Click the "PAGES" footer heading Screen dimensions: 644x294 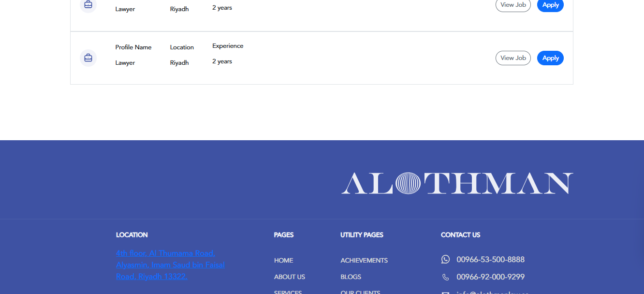pyautogui.click(x=284, y=235)
